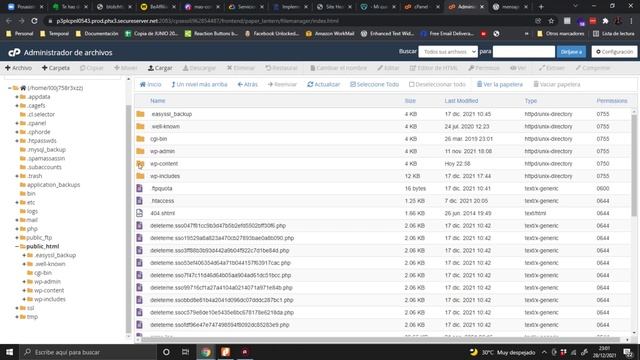Click Vaciar papelera button

coord(557,84)
